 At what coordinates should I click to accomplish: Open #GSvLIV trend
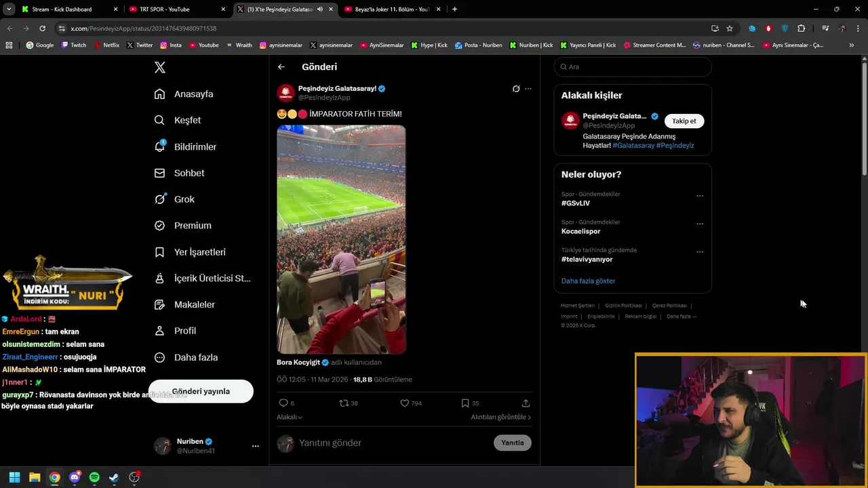click(x=576, y=203)
